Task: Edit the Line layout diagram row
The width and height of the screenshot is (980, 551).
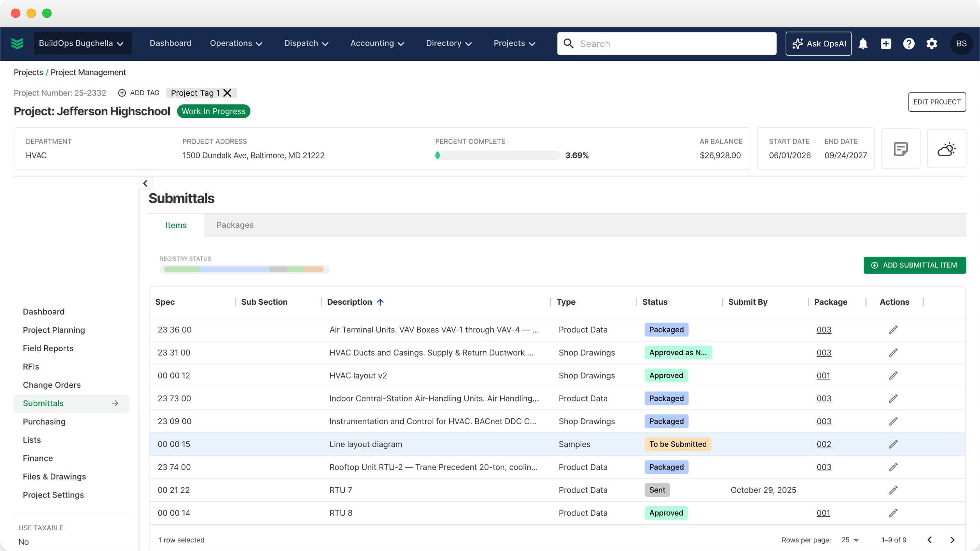Action: pos(893,444)
